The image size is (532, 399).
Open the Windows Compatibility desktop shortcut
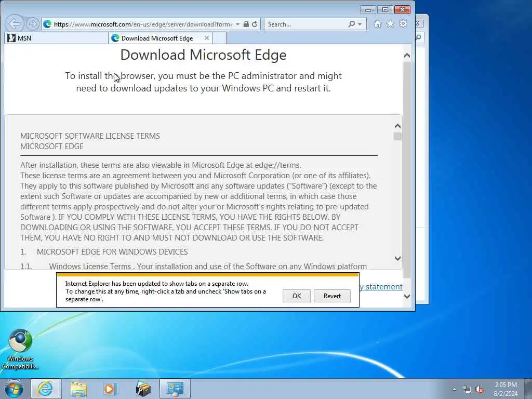click(x=20, y=350)
